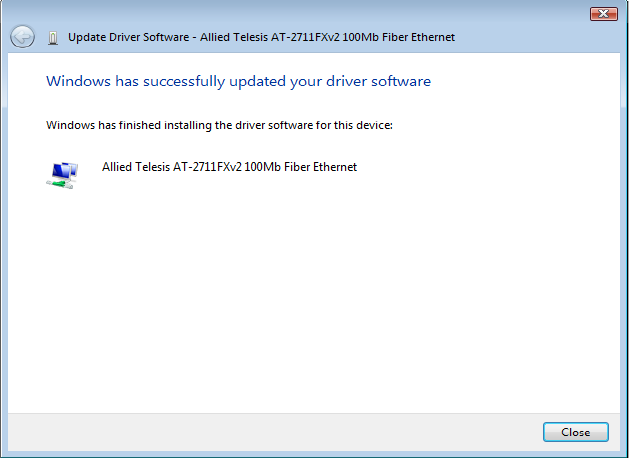Click the network adapter computers icon

coord(62,175)
